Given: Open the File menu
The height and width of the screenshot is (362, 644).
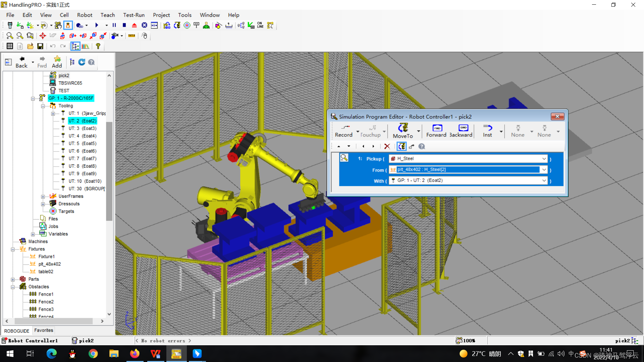Looking at the screenshot, I should (10, 15).
